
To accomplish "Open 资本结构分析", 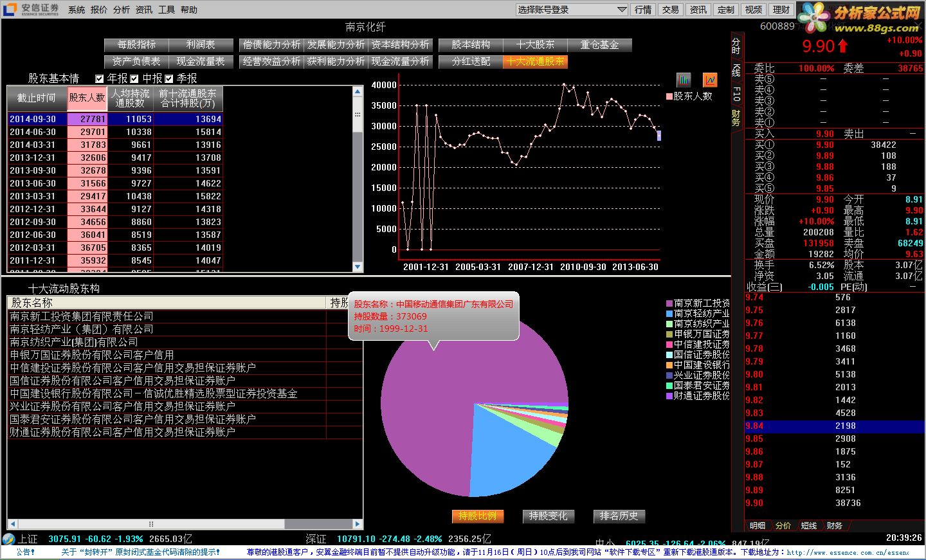I will click(400, 45).
